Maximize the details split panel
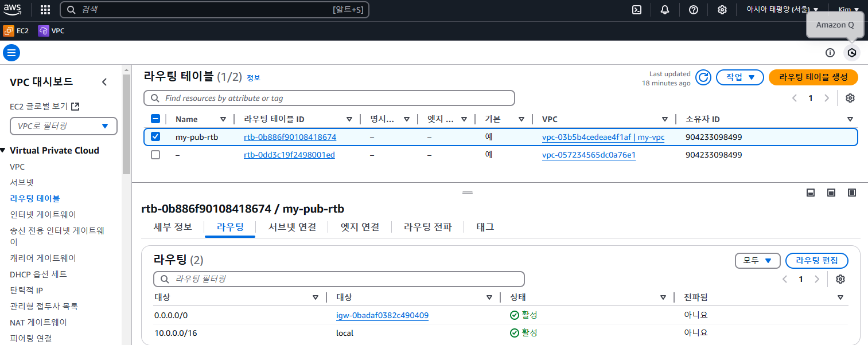The image size is (868, 345). [852, 192]
